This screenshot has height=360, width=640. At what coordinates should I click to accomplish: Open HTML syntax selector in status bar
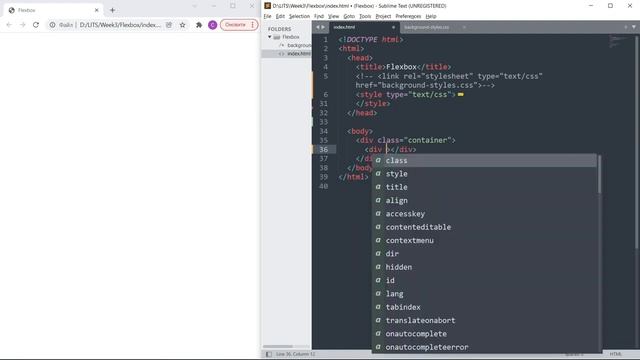[x=615, y=354]
